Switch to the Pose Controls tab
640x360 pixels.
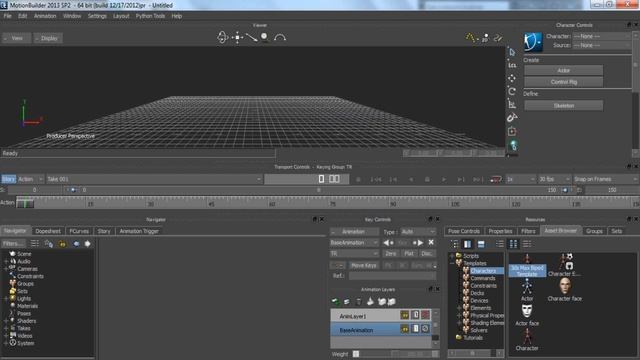464,231
